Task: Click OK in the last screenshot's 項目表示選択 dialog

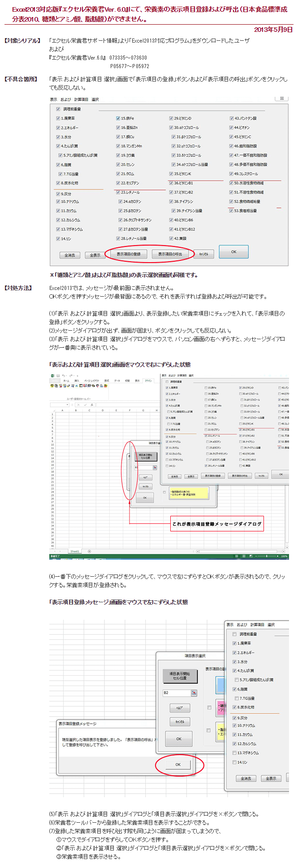Action: pos(178,739)
